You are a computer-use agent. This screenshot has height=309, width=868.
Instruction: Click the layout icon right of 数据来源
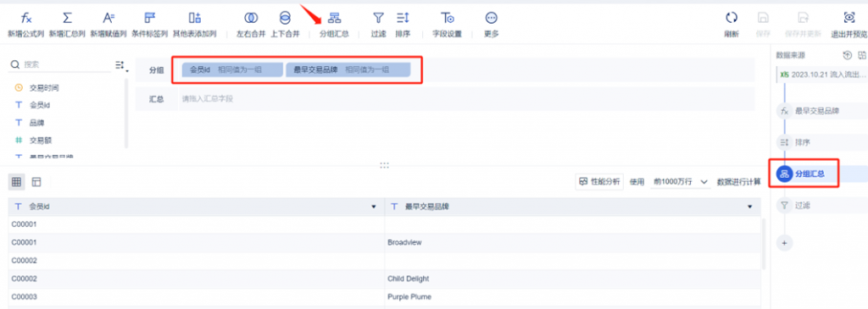[862, 55]
